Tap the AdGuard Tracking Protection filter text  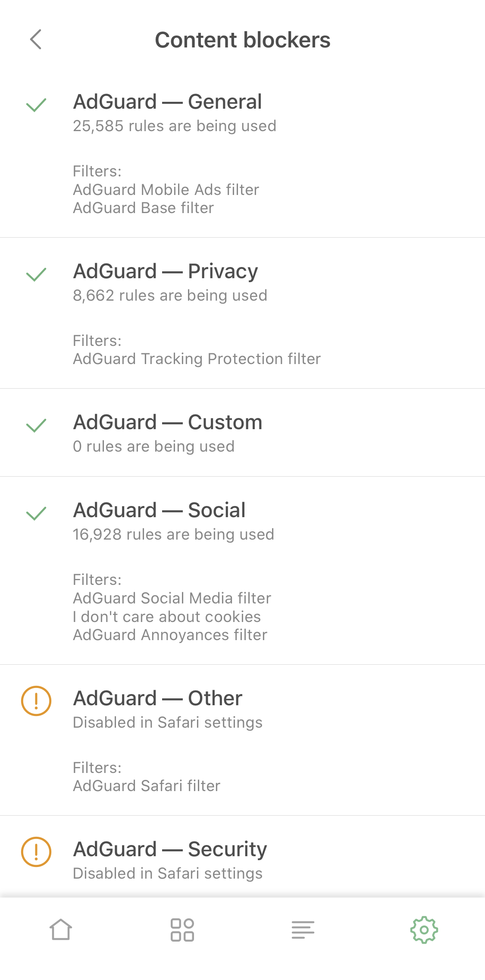click(x=197, y=359)
